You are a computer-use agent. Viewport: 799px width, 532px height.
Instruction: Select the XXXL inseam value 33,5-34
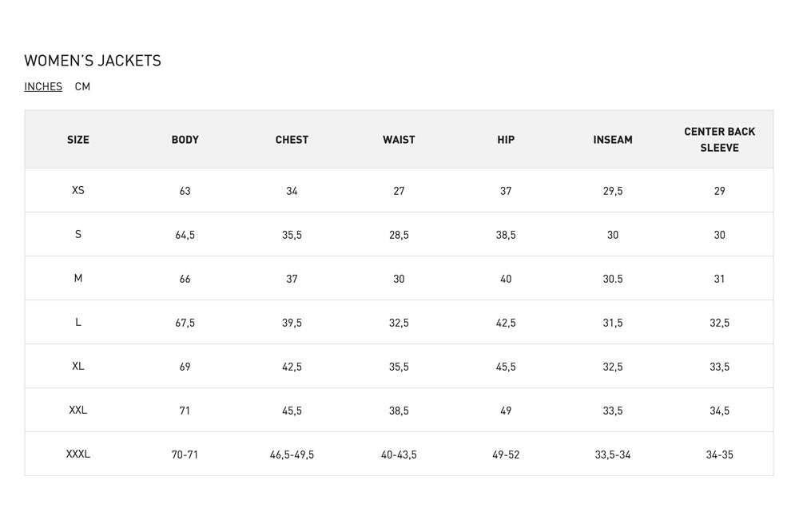pos(613,455)
